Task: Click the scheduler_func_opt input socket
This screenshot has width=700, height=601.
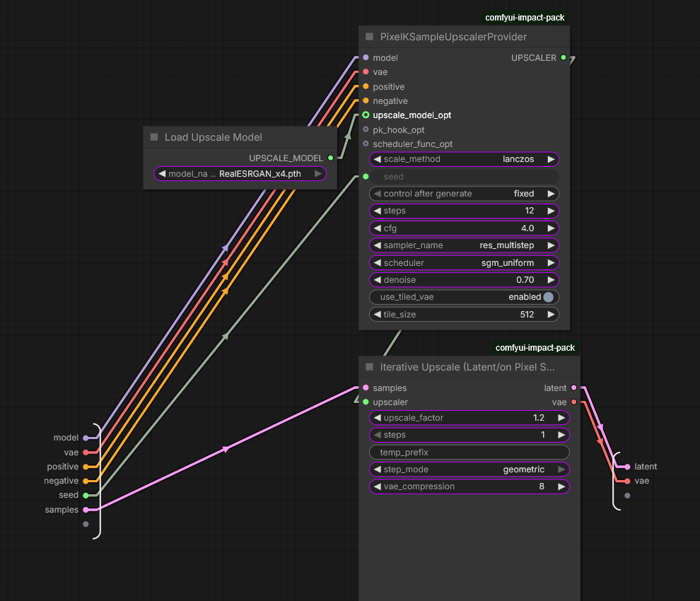Action: pyautogui.click(x=366, y=144)
